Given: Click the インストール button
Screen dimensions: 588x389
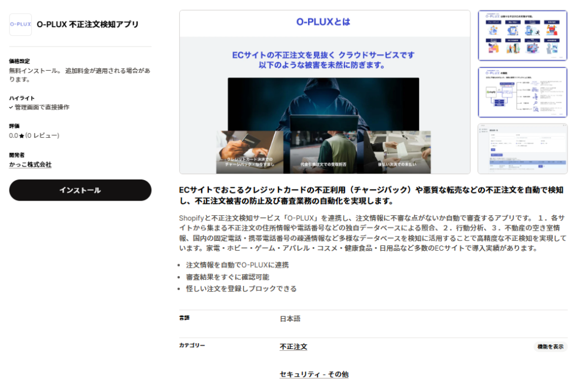Looking at the screenshot, I should [80, 190].
